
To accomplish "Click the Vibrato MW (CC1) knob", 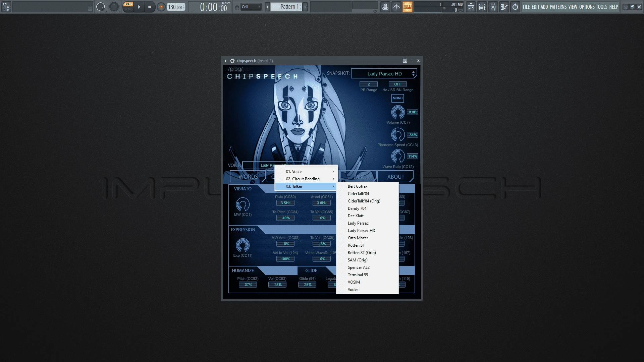I will [x=243, y=204].
